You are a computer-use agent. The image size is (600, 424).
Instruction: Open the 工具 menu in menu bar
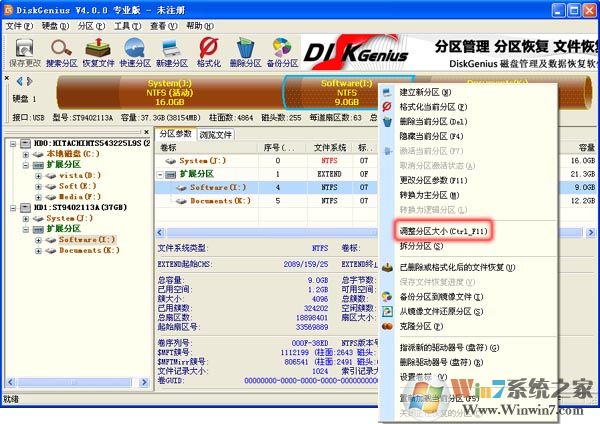click(x=126, y=25)
